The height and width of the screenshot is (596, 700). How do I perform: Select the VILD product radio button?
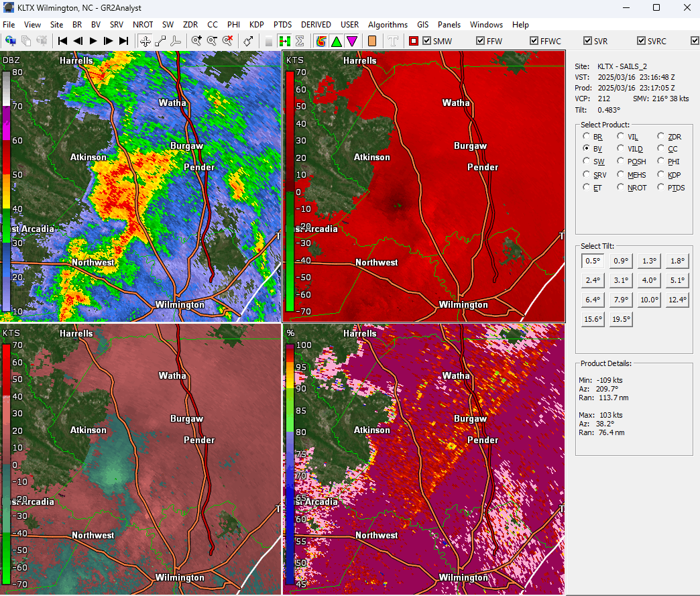pyautogui.click(x=620, y=148)
